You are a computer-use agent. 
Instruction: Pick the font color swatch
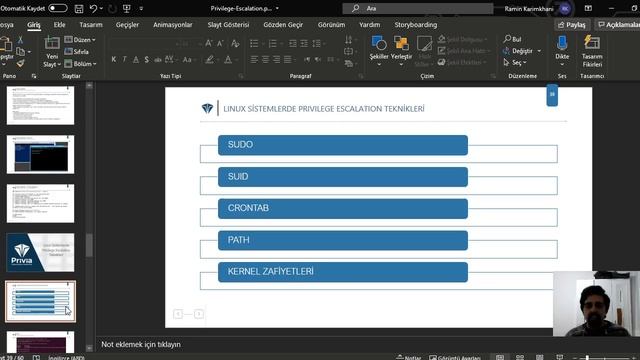[x=228, y=60]
